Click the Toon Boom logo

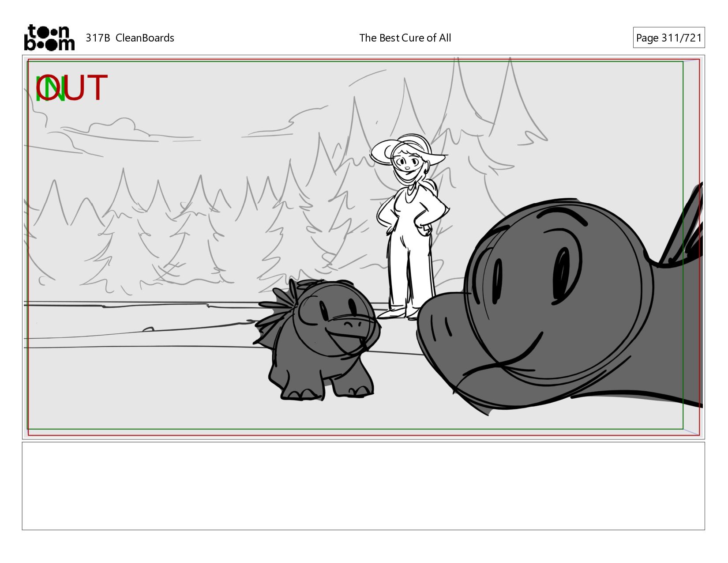(x=49, y=38)
